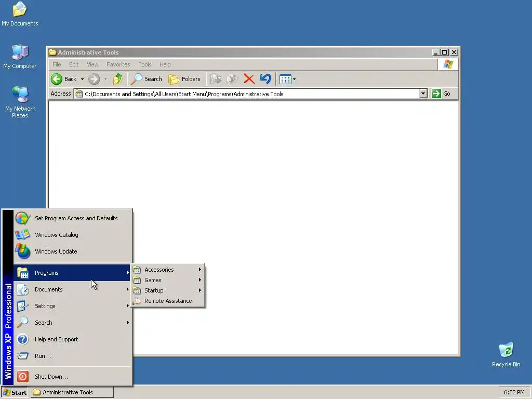Open Help and Support
The height and width of the screenshot is (399, 532).
73,339
